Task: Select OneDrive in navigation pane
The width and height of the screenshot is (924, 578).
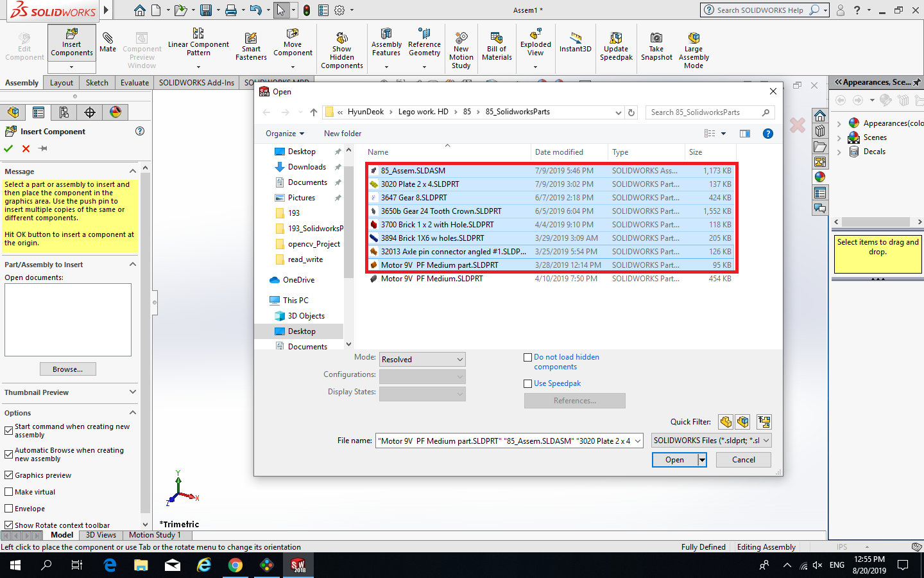Action: click(x=298, y=280)
